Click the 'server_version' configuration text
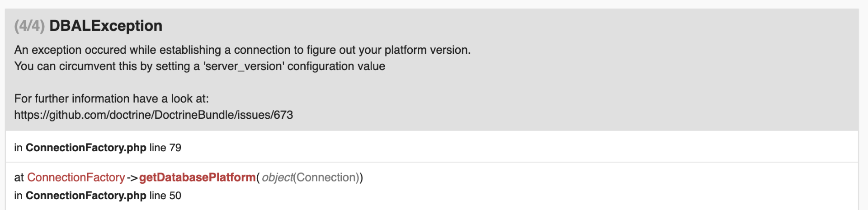The height and width of the screenshot is (210, 868). coord(244,66)
